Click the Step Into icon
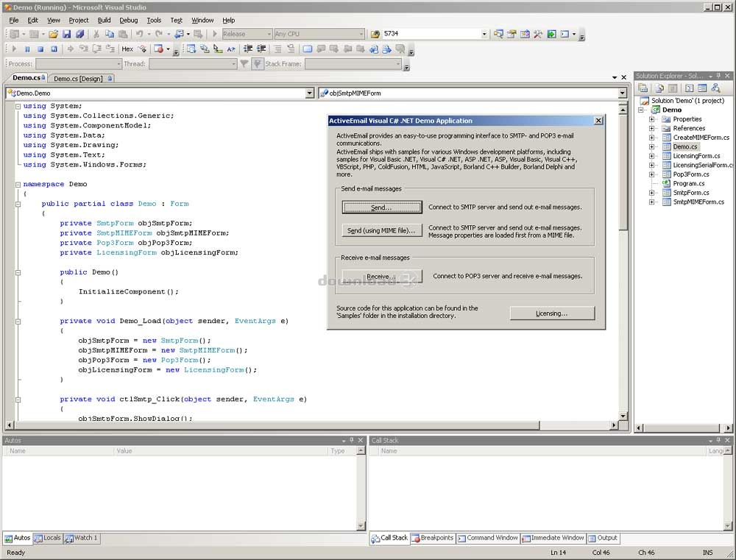 pyautogui.click(x=84, y=49)
